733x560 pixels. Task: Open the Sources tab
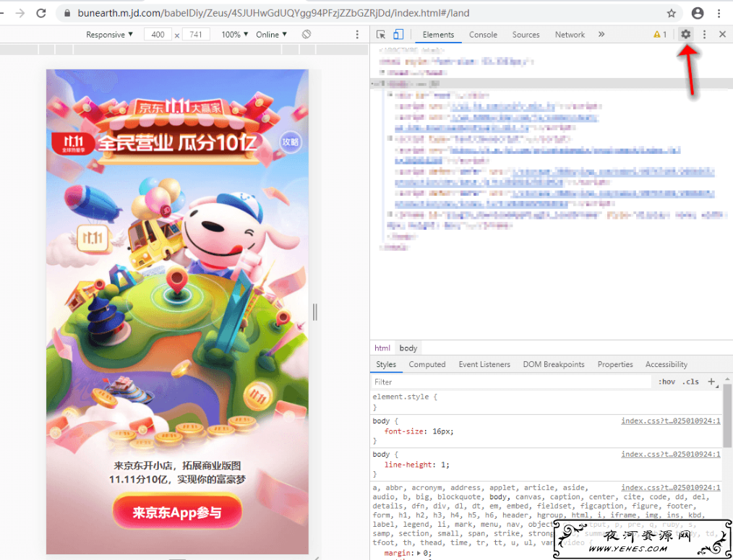[526, 35]
